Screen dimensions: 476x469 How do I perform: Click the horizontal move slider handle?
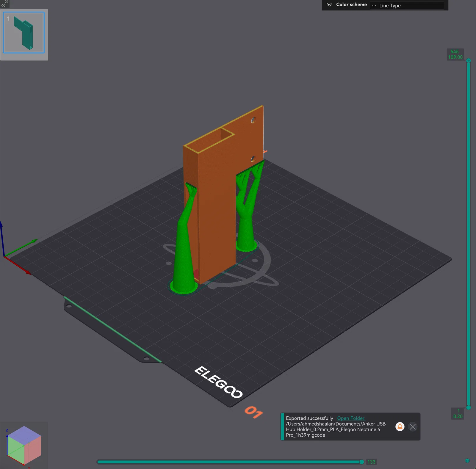(x=362, y=462)
